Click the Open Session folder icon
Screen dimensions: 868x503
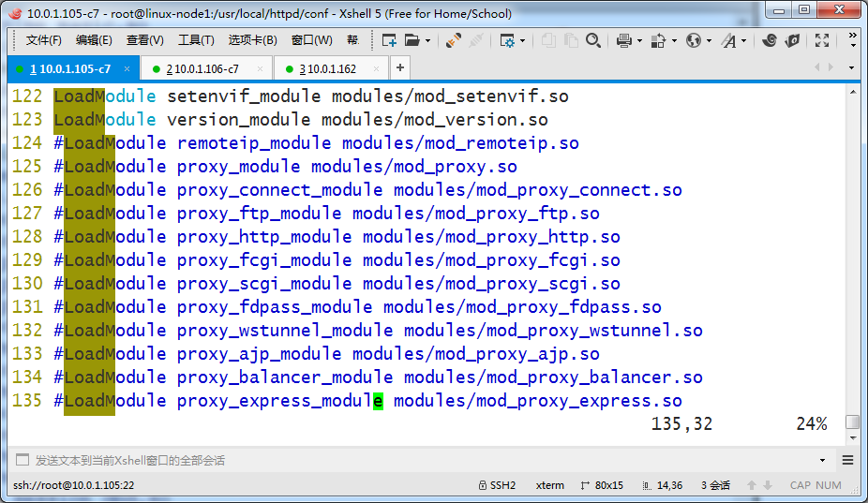click(x=412, y=40)
